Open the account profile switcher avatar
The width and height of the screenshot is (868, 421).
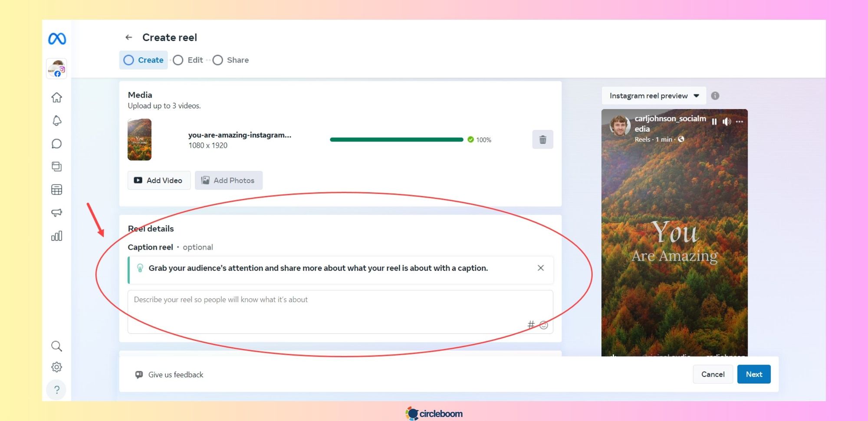pos(57,69)
